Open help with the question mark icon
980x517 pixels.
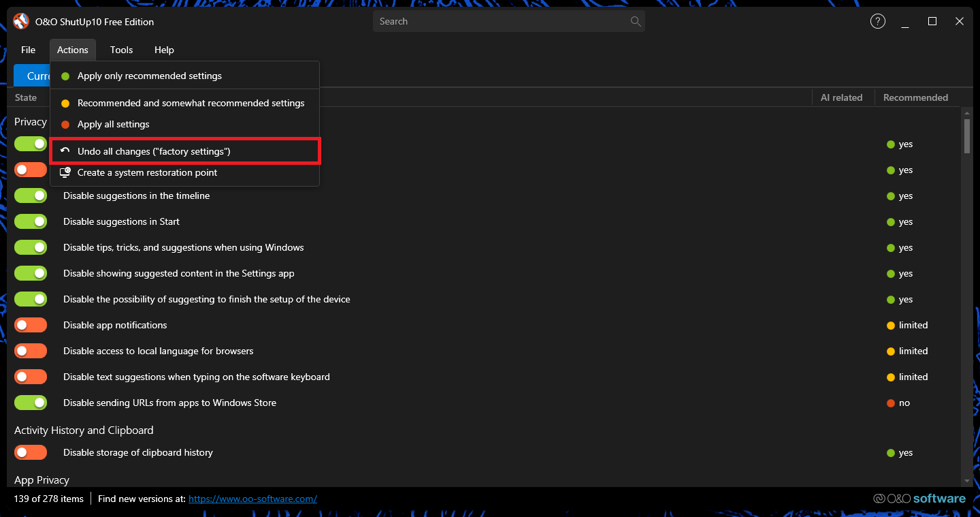(878, 21)
